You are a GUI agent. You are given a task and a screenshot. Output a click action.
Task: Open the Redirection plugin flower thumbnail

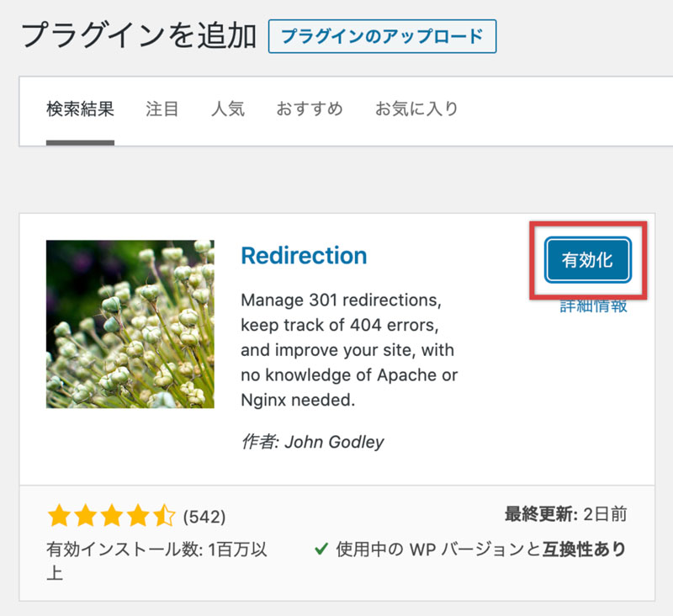[130, 324]
